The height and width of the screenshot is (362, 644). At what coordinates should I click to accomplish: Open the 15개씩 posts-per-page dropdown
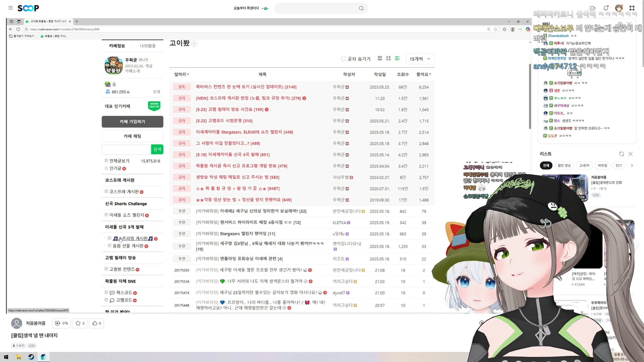point(420,59)
